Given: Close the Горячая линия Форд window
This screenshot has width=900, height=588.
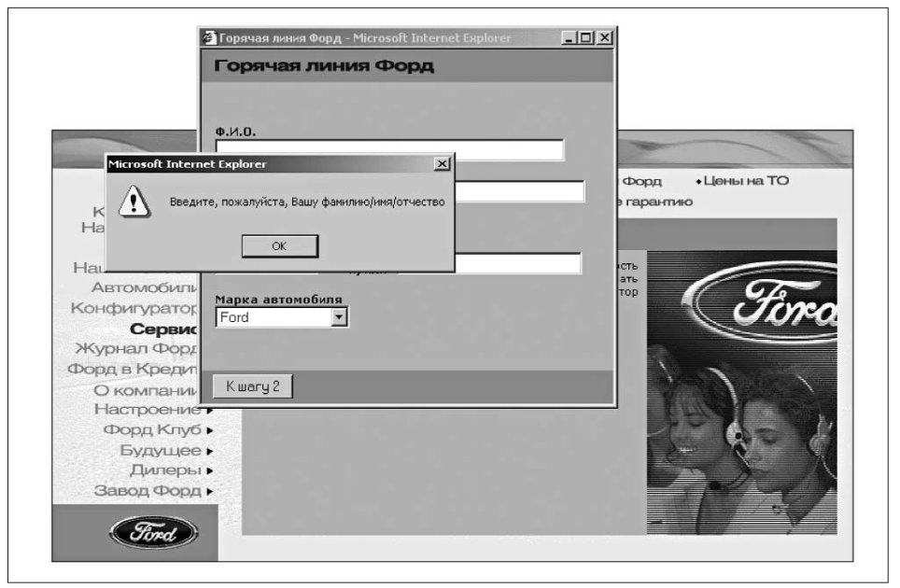Looking at the screenshot, I should click(604, 38).
